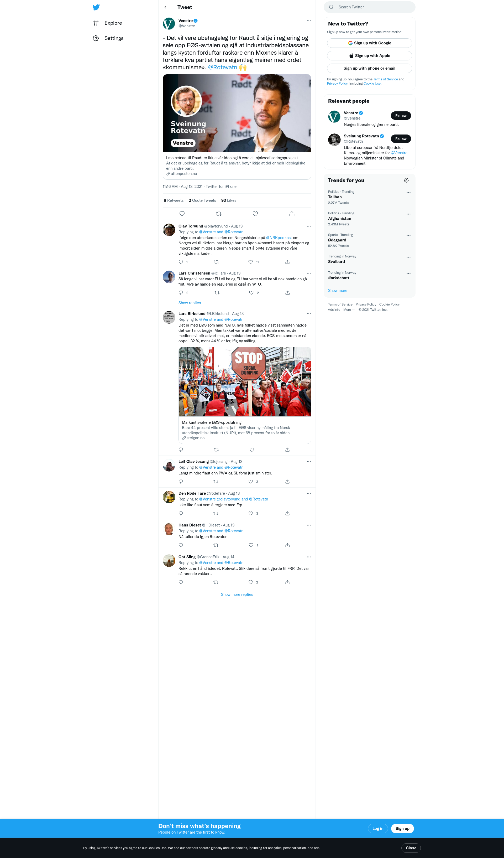Click Show more replies
Viewport: 504px width, 858px height.
237,595
